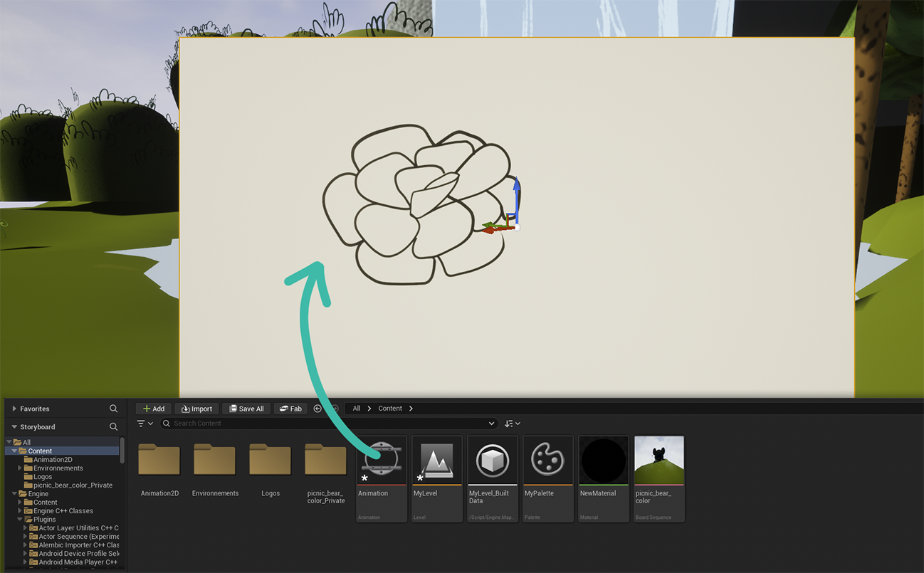The image size is (924, 573).
Task: Click the Add button
Action: click(153, 409)
